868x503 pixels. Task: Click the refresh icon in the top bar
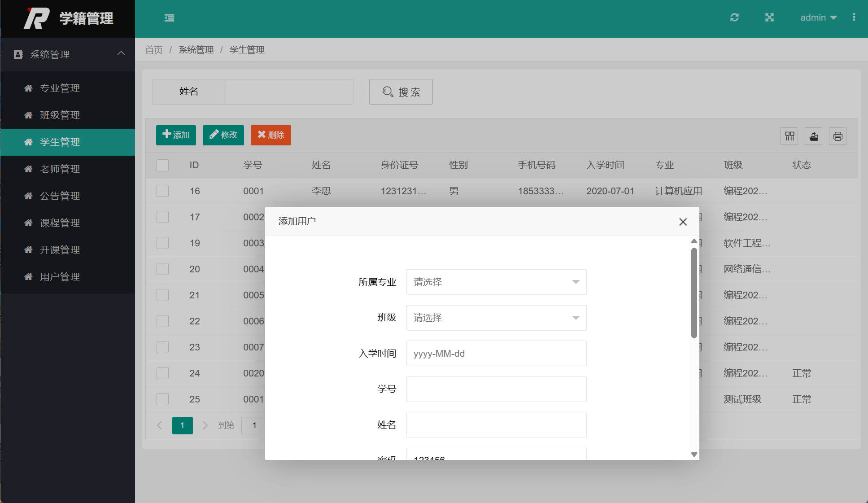734,17
